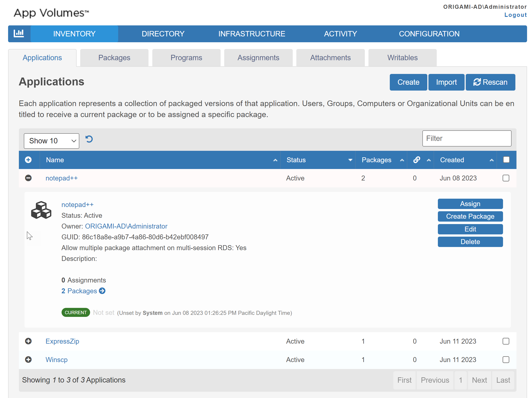This screenshot has height=398, width=532.
Task: Sort by the link attachments column icon
Action: pyautogui.click(x=417, y=160)
